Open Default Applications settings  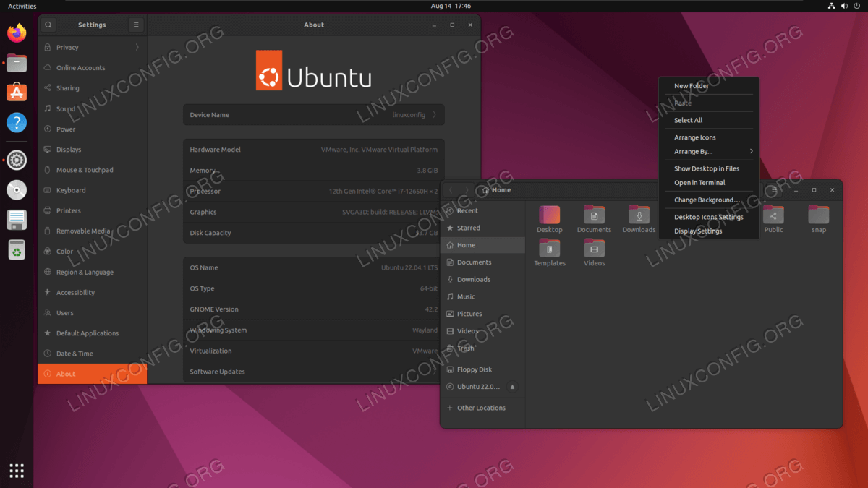[92, 333]
